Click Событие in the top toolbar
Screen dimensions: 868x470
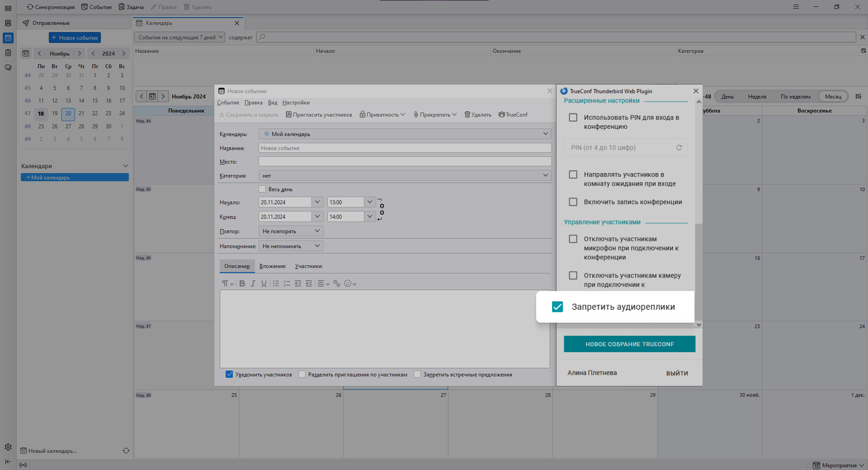click(96, 7)
